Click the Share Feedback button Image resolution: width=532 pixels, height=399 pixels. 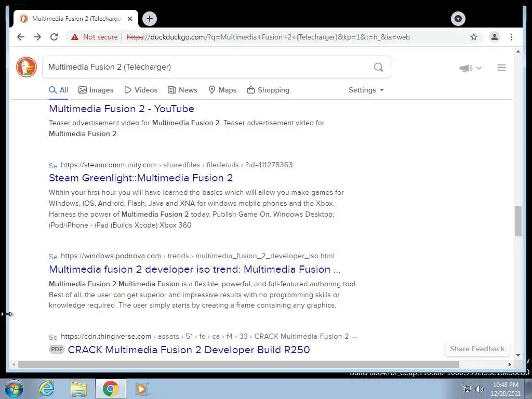477,349
